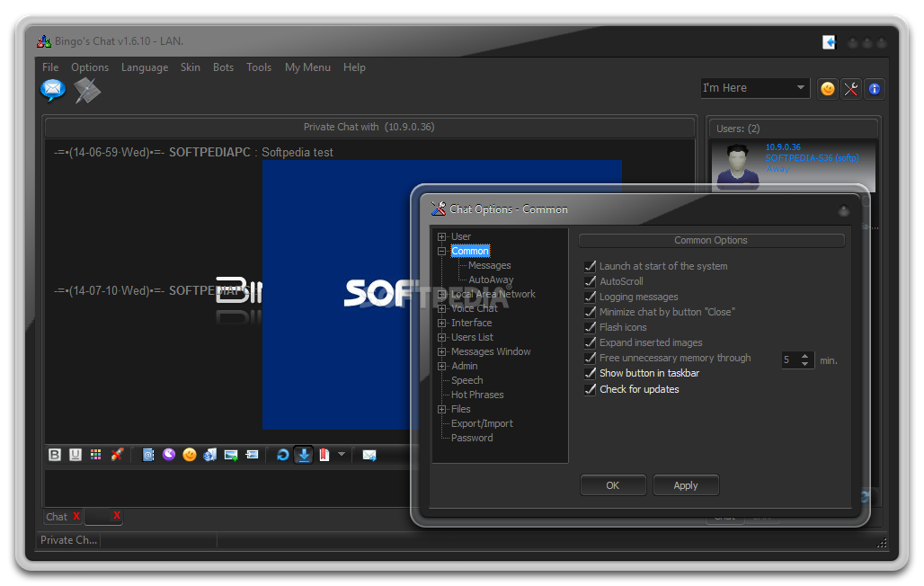Toggle the Expand inserted images checkbox
924x586 pixels.
(x=590, y=342)
